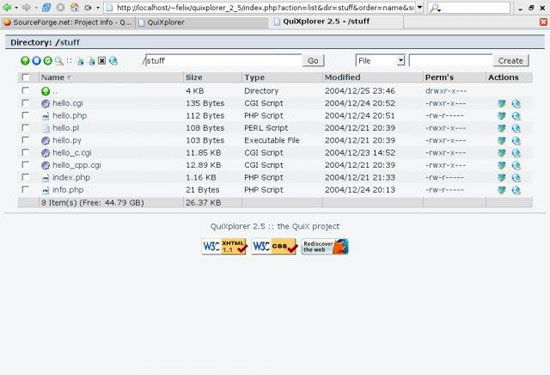Switch to the QuiXplorer tab

click(202, 22)
